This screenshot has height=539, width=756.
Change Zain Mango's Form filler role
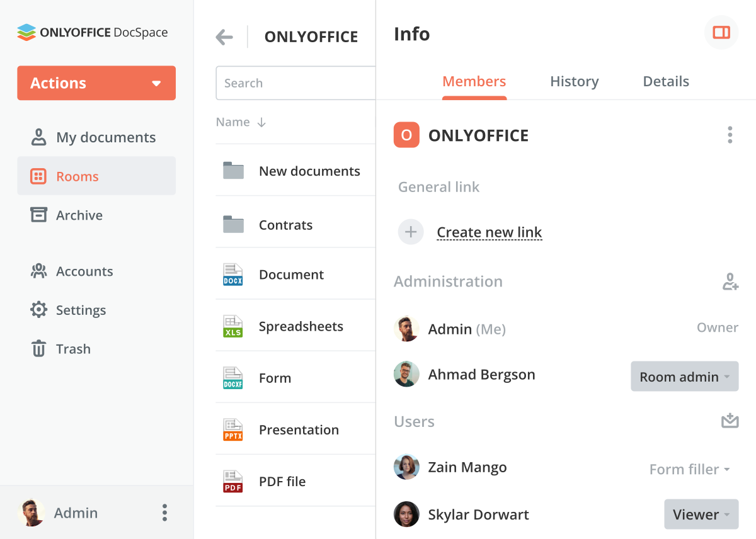click(x=689, y=469)
